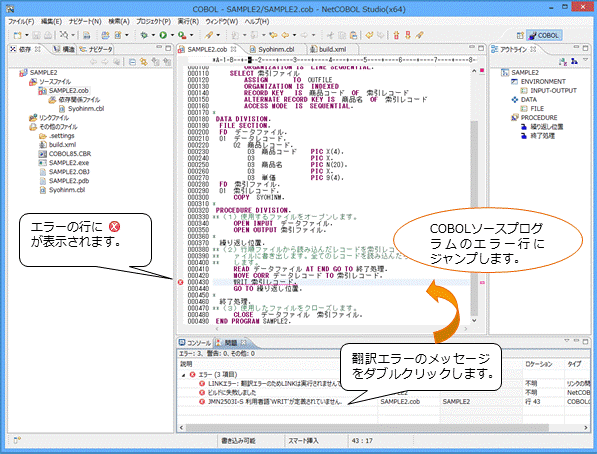The image size is (597, 454).
Task: Click the editor scroll-down arrow
Action: [x=474, y=321]
